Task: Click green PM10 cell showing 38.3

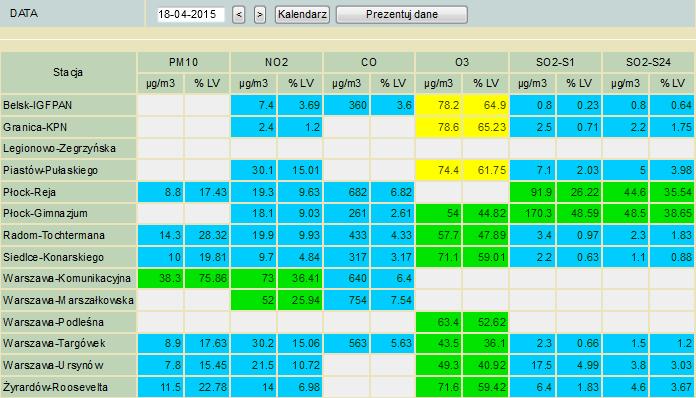Action: pos(160,278)
